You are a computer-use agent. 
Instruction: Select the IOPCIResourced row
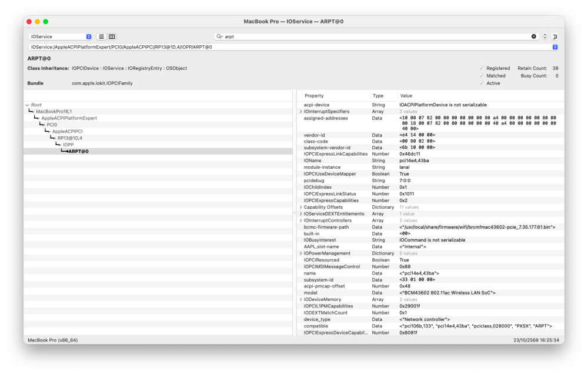tap(430, 260)
